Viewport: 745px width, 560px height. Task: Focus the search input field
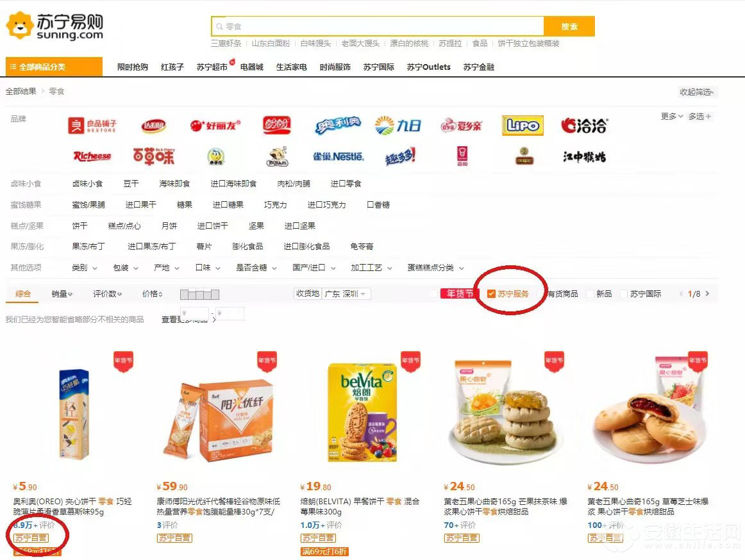click(377, 26)
